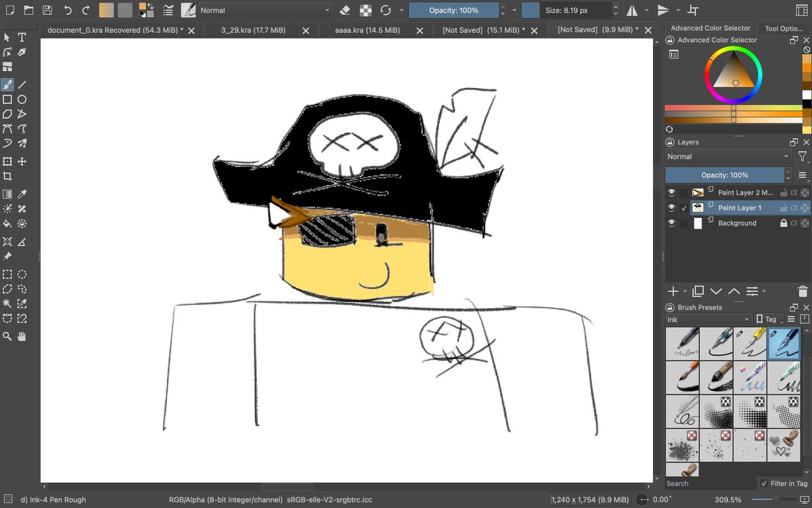Select the Crop tool
The image size is (812, 508).
[7, 176]
